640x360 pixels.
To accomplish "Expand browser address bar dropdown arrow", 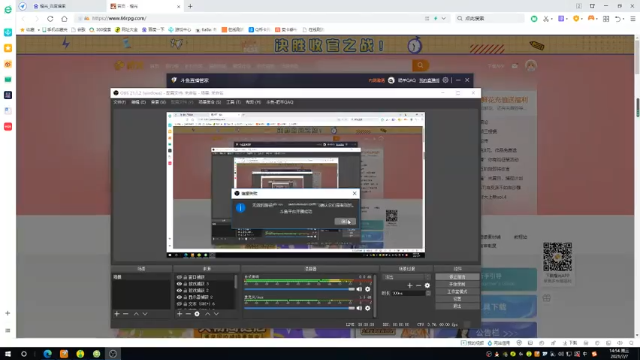I will pyautogui.click(x=443, y=18).
